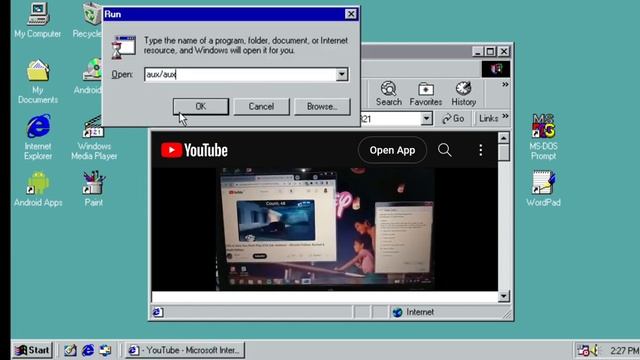Open the WordPad desktop shortcut

543,189
